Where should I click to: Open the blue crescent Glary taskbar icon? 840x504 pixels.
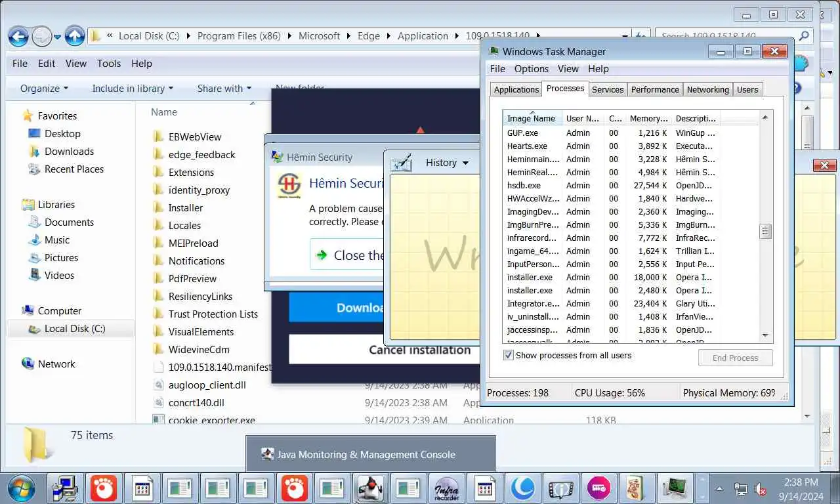523,489
